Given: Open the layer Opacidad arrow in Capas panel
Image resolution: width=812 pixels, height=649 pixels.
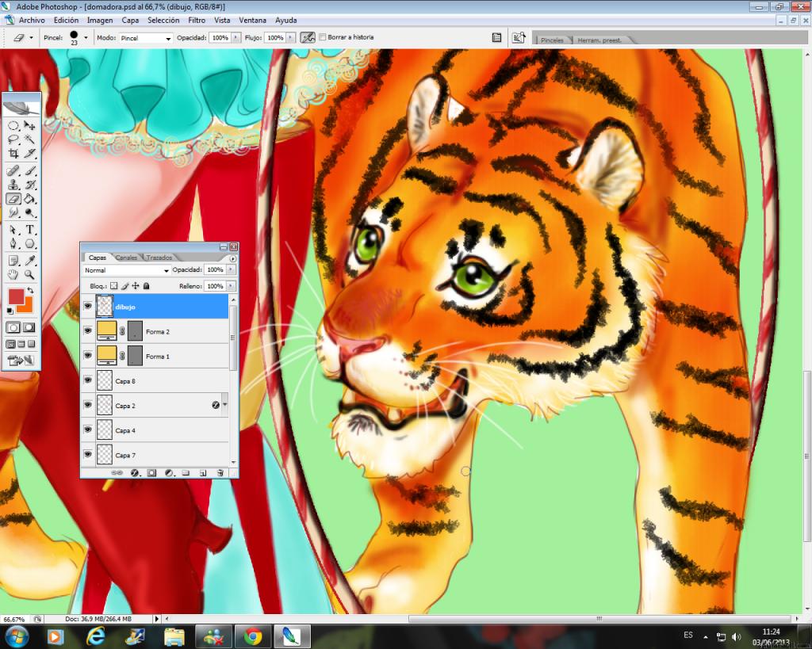Looking at the screenshot, I should pyautogui.click(x=231, y=269).
